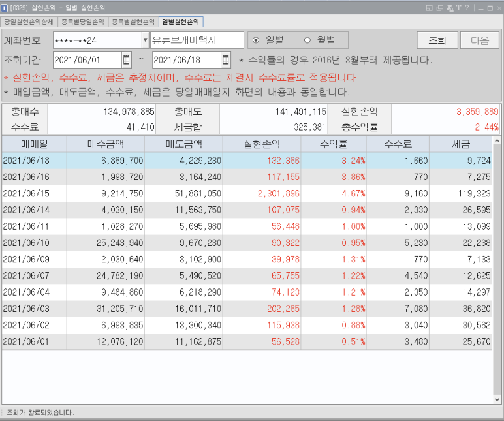This screenshot has height=421, width=504.
Task: Select the 일별 radio button
Action: (256, 40)
